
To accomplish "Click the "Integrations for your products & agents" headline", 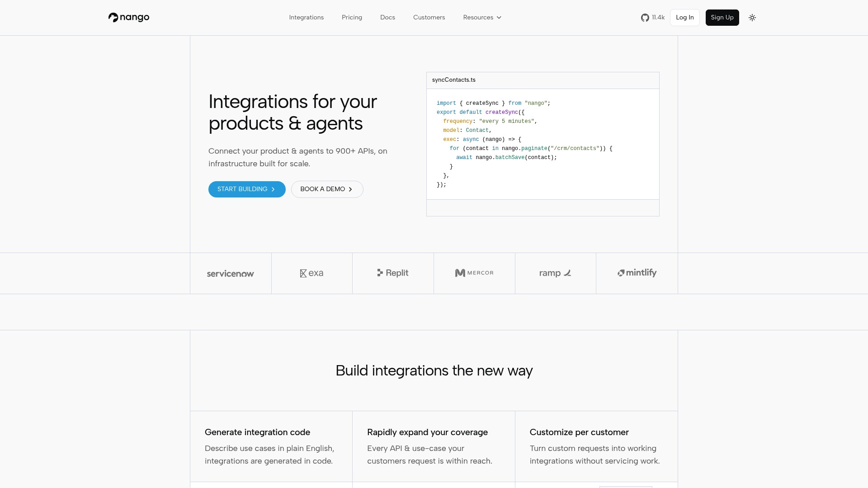I will click(292, 113).
